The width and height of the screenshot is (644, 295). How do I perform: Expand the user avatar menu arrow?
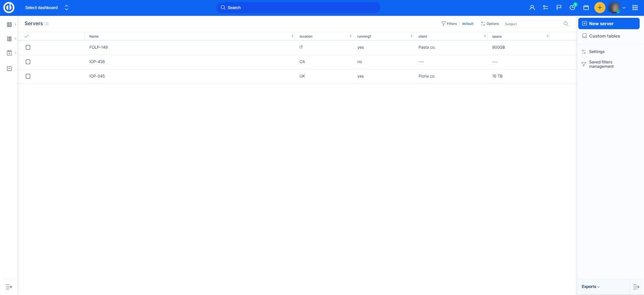624,8
